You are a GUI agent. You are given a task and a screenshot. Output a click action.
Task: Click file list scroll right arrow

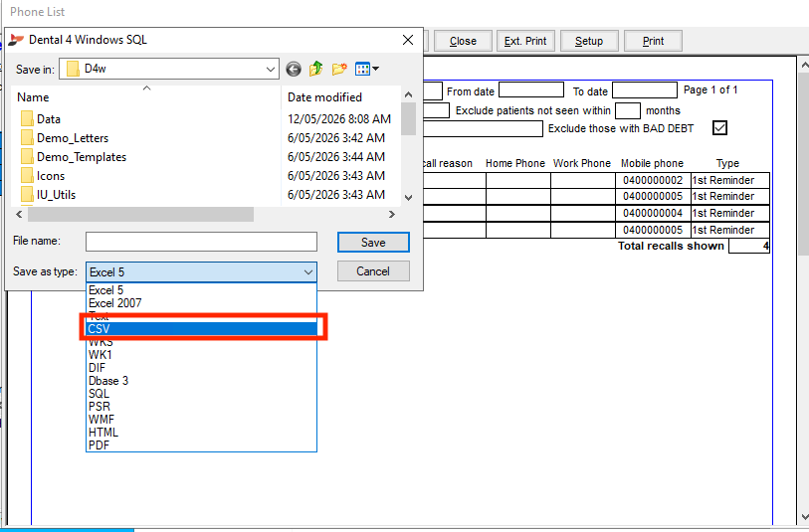coord(392,215)
